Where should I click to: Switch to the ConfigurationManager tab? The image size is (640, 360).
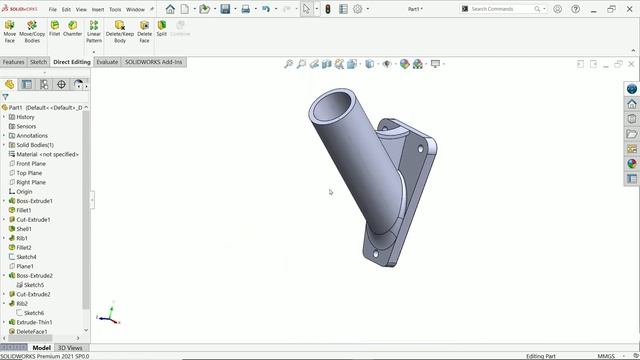44,84
